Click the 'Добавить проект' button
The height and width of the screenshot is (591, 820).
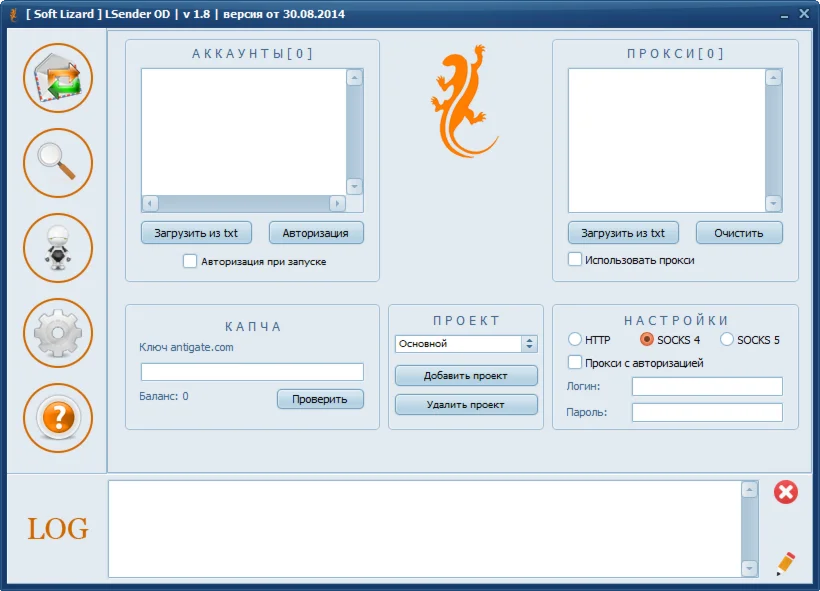tap(466, 376)
